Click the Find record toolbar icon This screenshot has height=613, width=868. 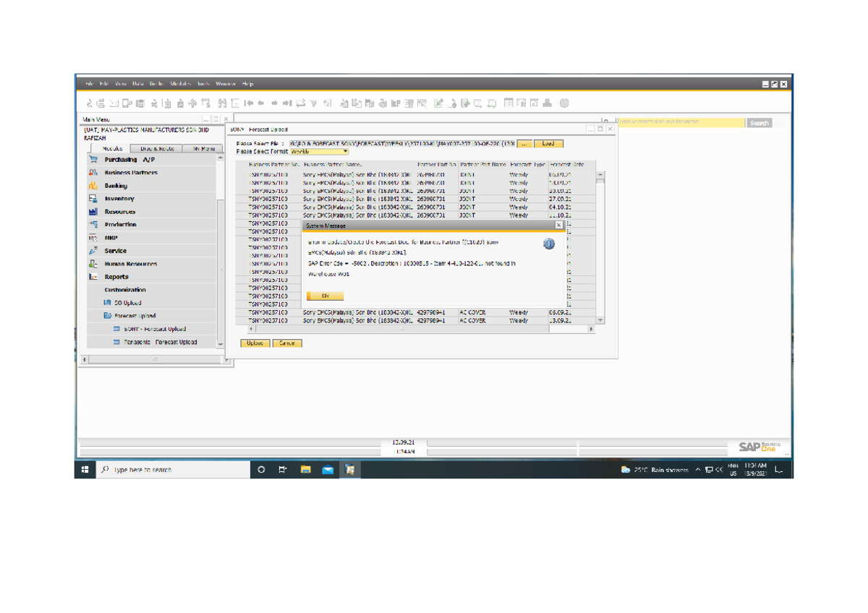[x=223, y=102]
